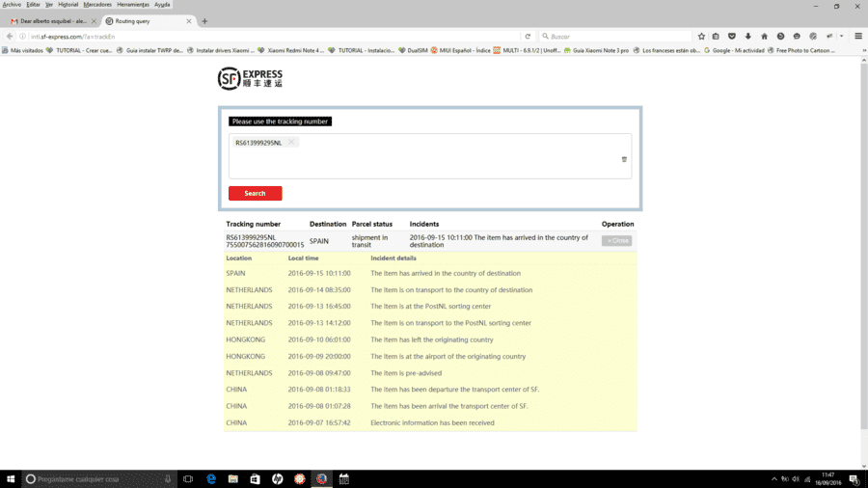Open Guia instalar TWRP bookmark

point(149,50)
